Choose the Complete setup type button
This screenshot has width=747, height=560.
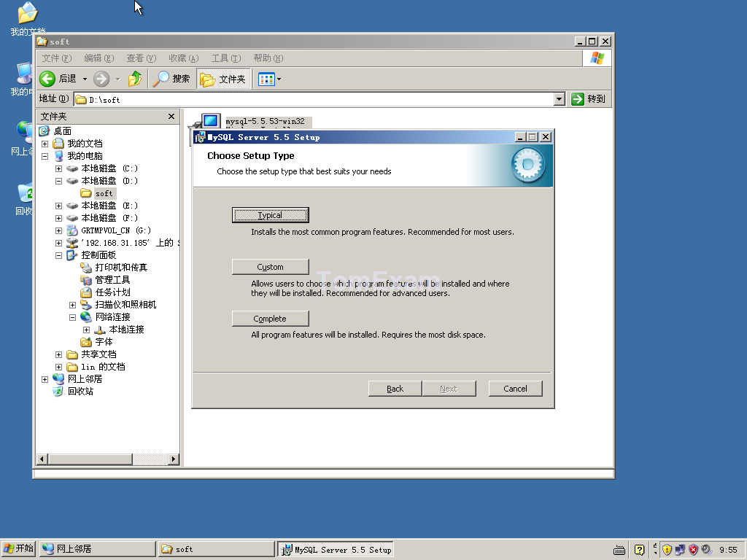(x=270, y=319)
